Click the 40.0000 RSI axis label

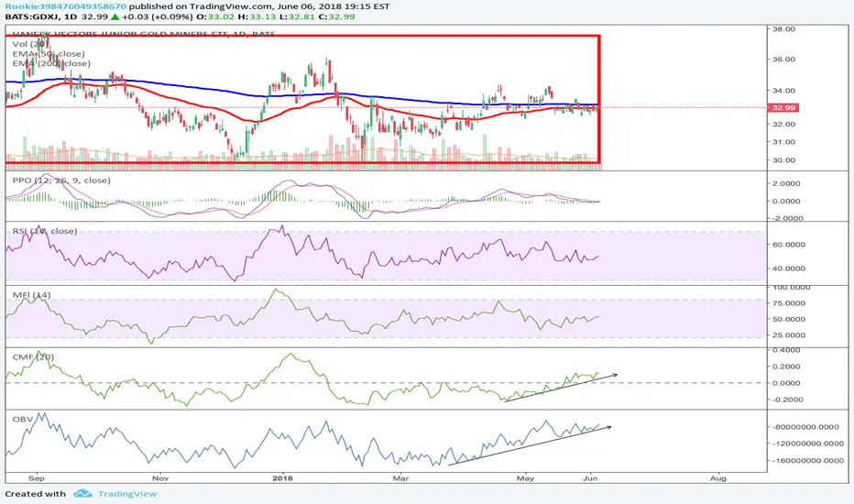pyautogui.click(x=789, y=268)
